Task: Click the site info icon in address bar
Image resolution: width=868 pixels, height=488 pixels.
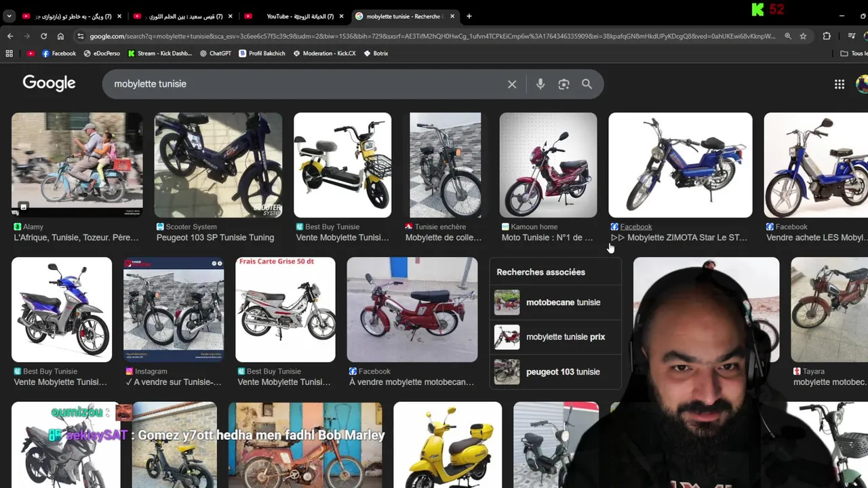Action: [81, 36]
